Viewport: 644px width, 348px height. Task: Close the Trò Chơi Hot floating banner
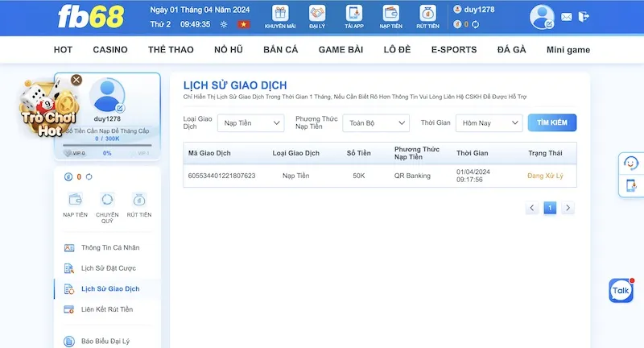pyautogui.click(x=76, y=80)
